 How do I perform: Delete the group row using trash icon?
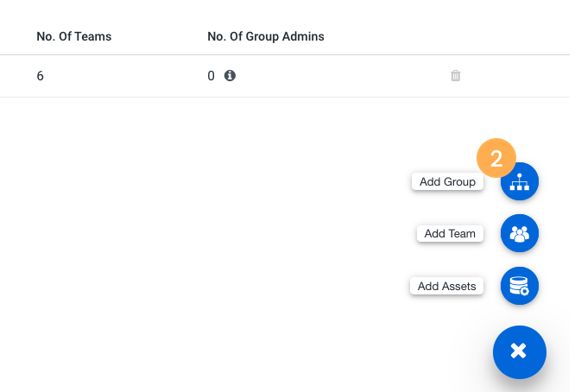point(455,76)
